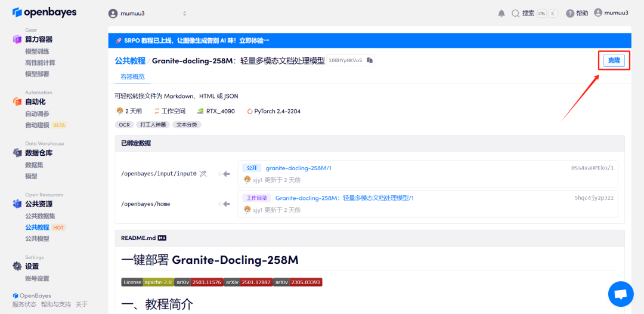644x314 pixels.
Task: Open the notification bell
Action: pyautogui.click(x=501, y=13)
